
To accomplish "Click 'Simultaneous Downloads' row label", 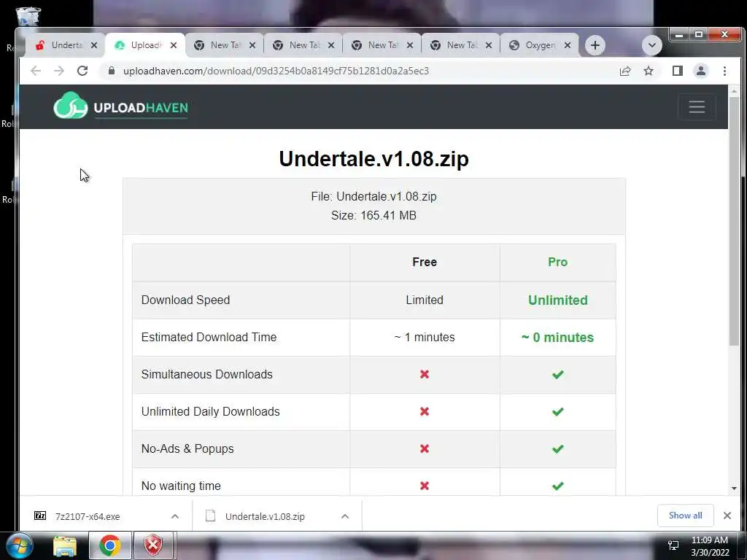I will pyautogui.click(x=206, y=374).
